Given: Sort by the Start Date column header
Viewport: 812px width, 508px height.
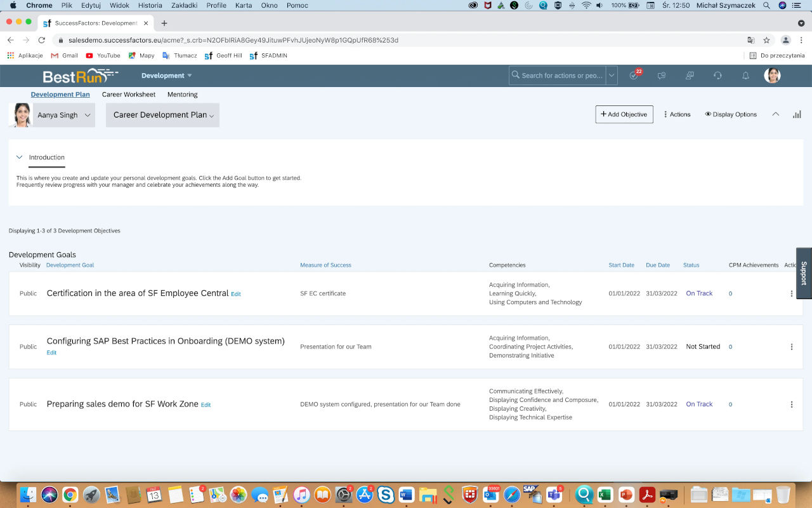Looking at the screenshot, I should pos(622,265).
